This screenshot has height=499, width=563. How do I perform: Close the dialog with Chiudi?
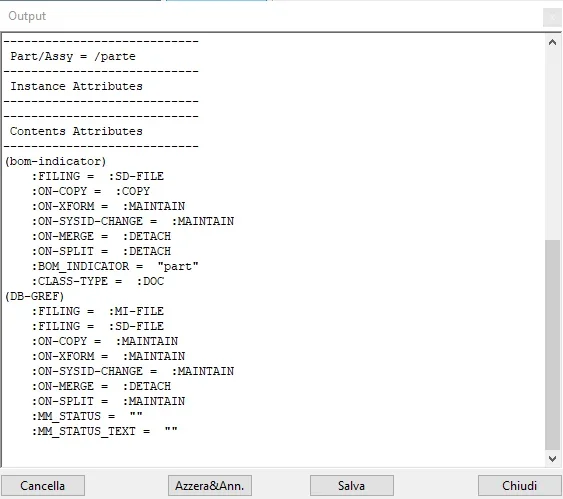519,485
